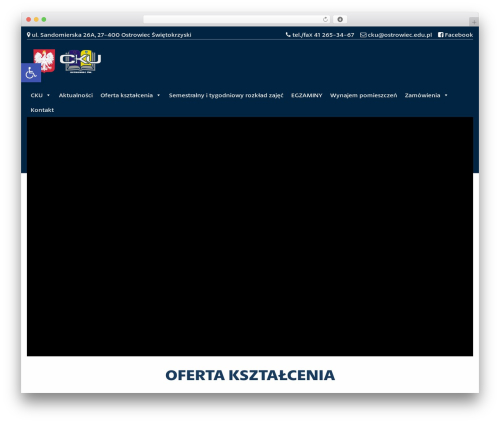The image size is (500, 423).
Task: Expand the Zamówienia menu arrow
Action: (446, 95)
